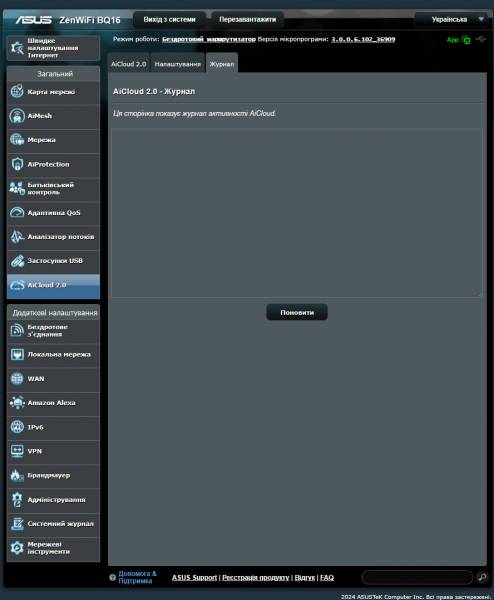Click the log textarea resize handle
Viewport: 494px width, 600px height.
click(480, 294)
